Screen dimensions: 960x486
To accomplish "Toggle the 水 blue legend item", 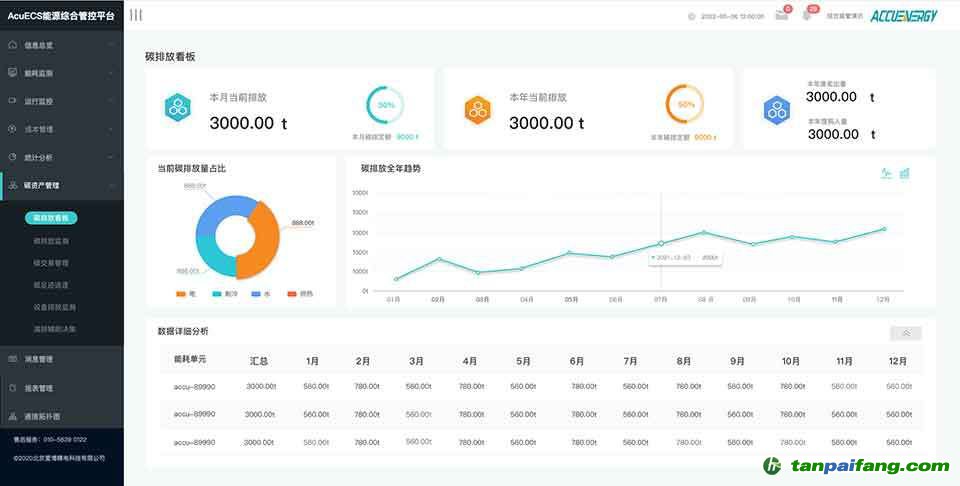I will tap(262, 293).
